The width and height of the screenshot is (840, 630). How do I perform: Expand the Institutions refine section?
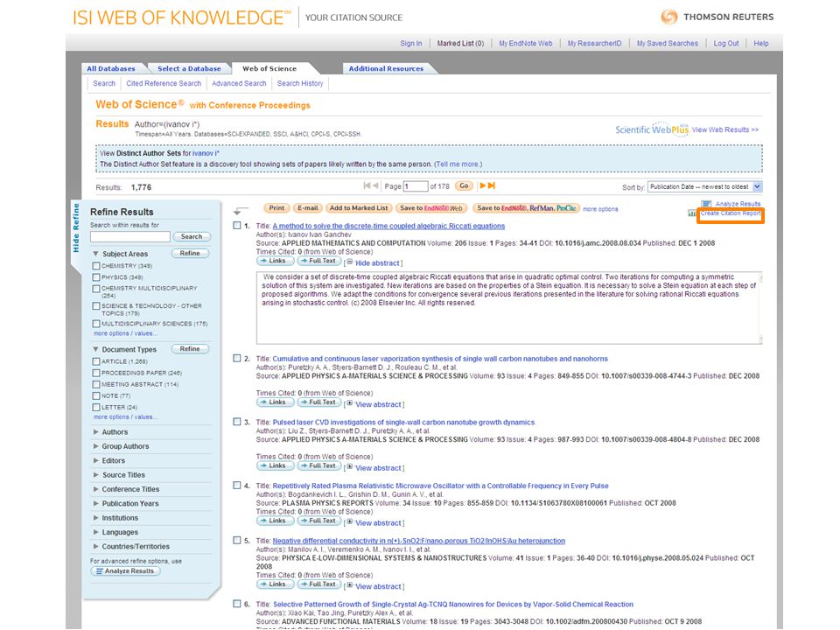coord(96,518)
